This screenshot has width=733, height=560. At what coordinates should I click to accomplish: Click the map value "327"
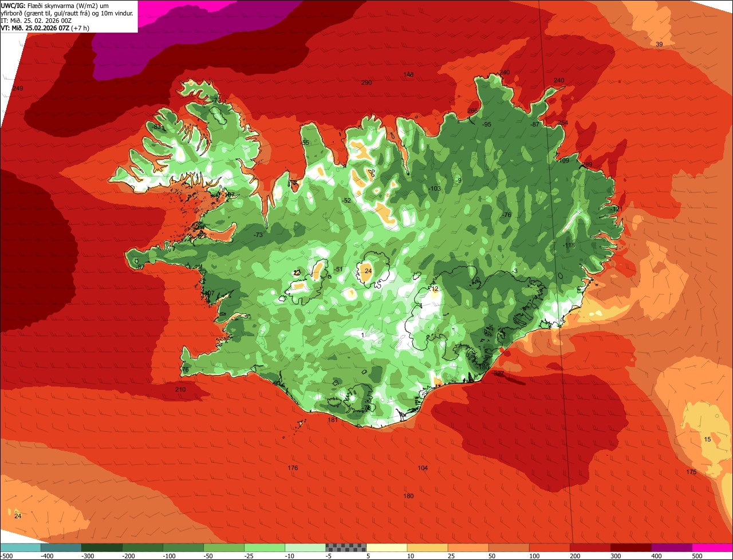click(499, 373)
